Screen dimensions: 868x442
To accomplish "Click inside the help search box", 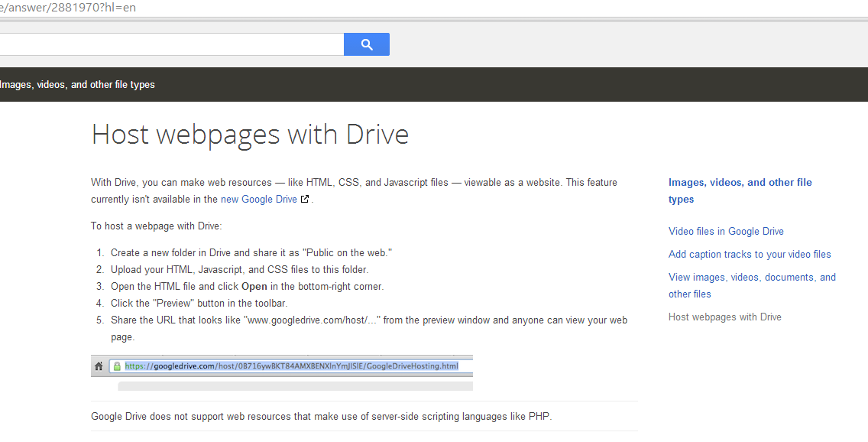I will (168, 44).
